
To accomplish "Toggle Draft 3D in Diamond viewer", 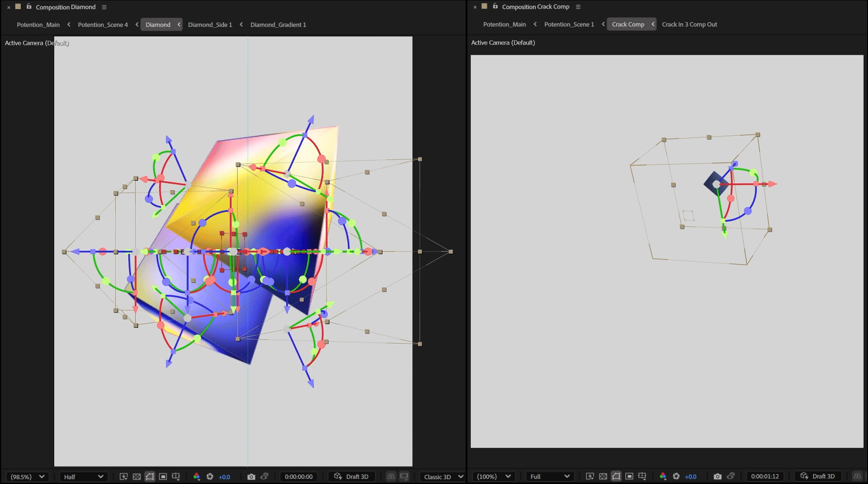I will pyautogui.click(x=351, y=477).
